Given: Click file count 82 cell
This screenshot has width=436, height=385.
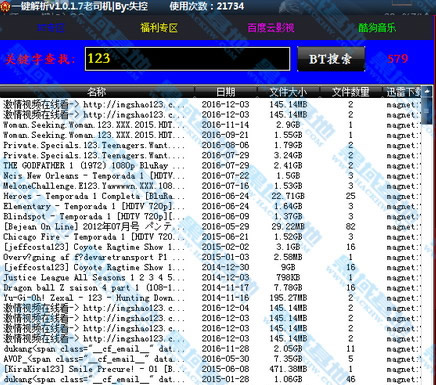Looking at the screenshot, I should click(350, 227).
